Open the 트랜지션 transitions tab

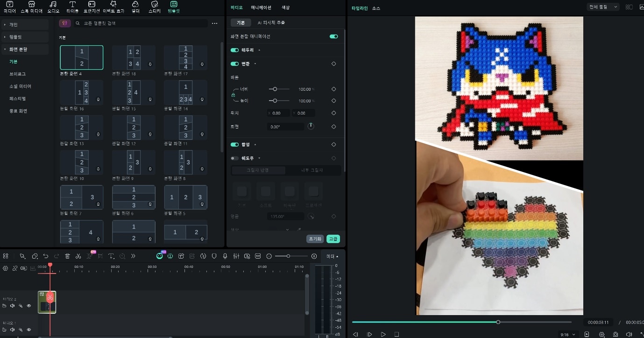click(92, 7)
